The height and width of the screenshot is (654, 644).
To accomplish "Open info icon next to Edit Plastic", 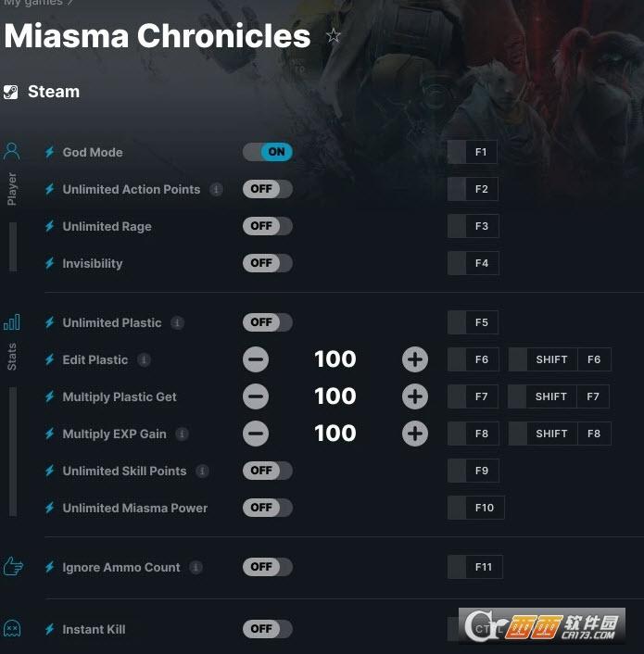I will (144, 359).
